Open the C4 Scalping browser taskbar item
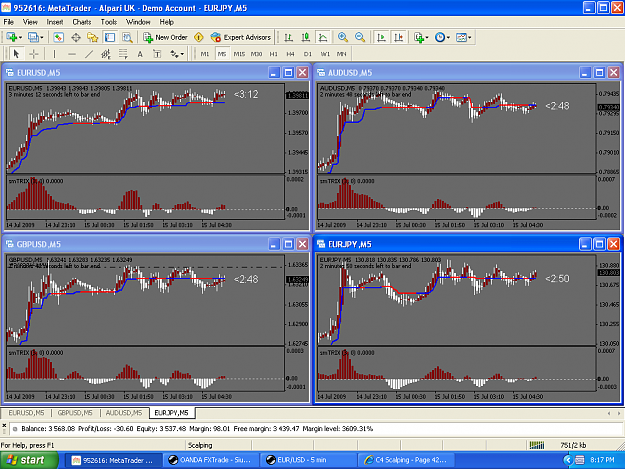The image size is (625, 469). pos(405,460)
